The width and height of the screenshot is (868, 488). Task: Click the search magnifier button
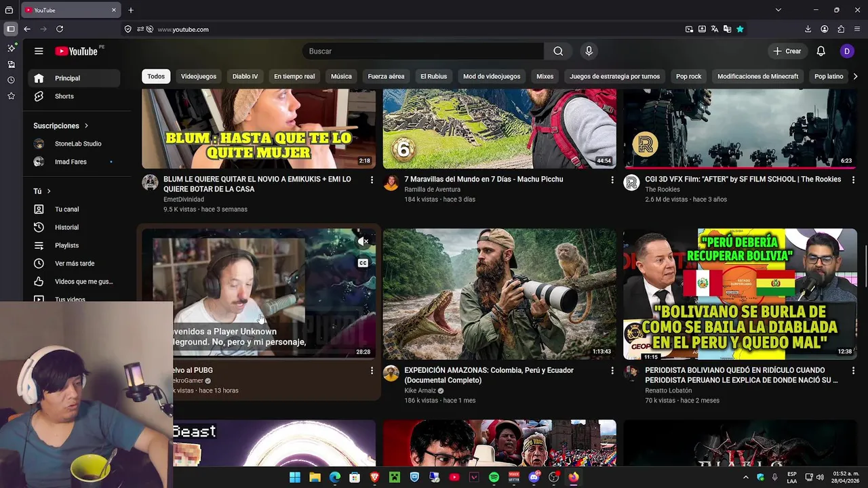[557, 51]
